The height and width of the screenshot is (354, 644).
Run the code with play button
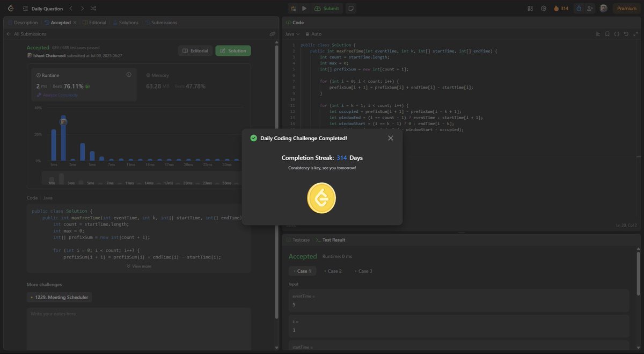pos(304,9)
